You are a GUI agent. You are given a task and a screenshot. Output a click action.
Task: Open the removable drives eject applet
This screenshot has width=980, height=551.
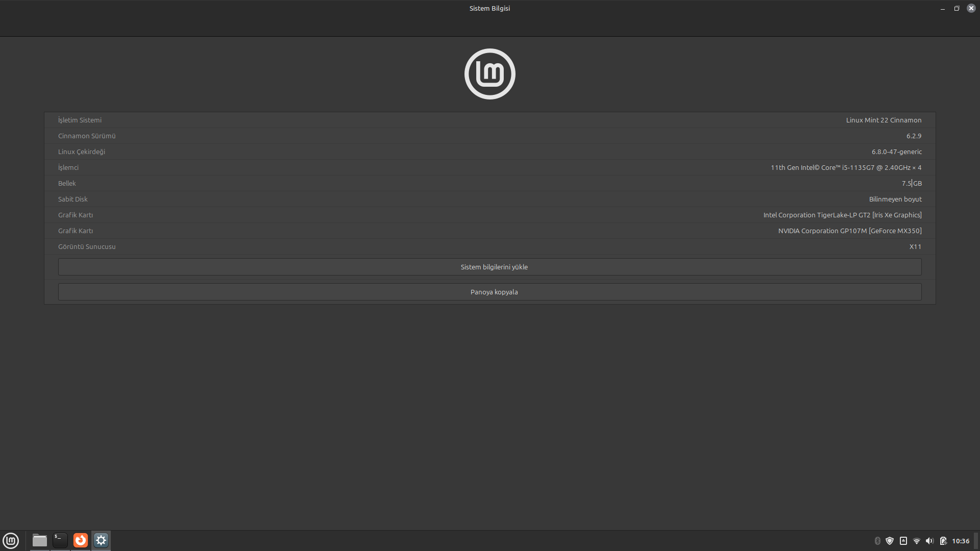point(903,541)
